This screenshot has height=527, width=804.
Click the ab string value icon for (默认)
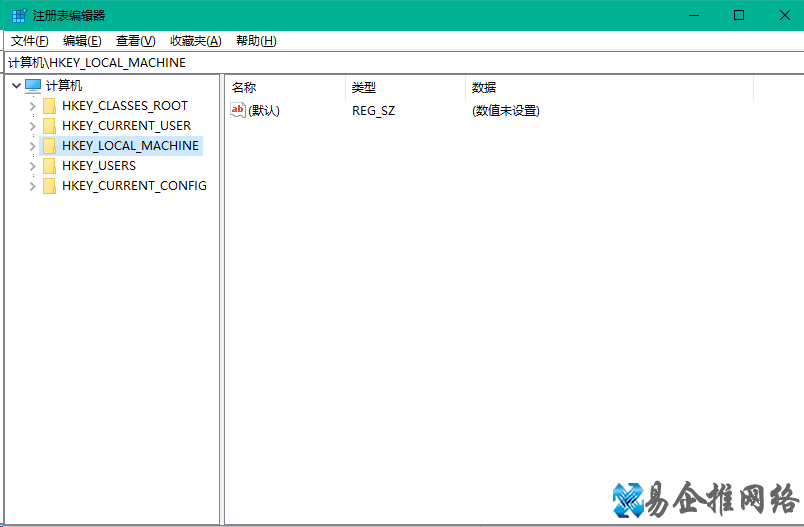pos(238,110)
